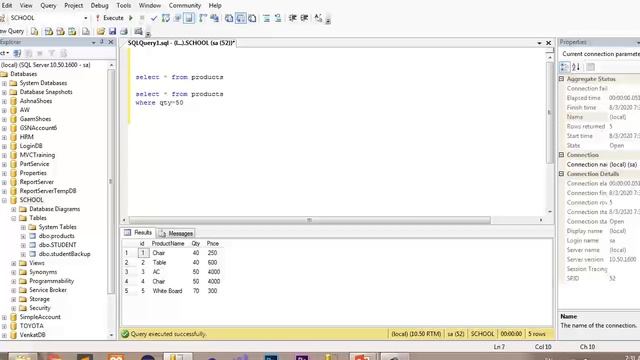Click the 'where qty=50' line in editor

[159, 103]
